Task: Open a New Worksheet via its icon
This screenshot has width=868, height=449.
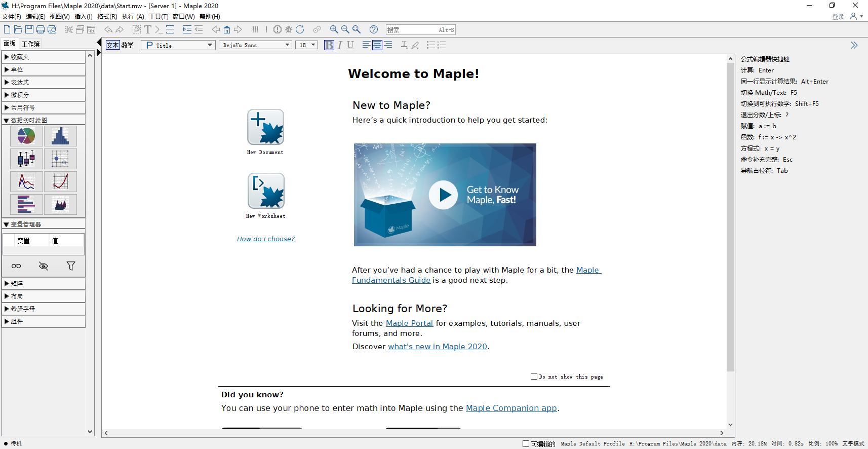Action: pyautogui.click(x=266, y=191)
